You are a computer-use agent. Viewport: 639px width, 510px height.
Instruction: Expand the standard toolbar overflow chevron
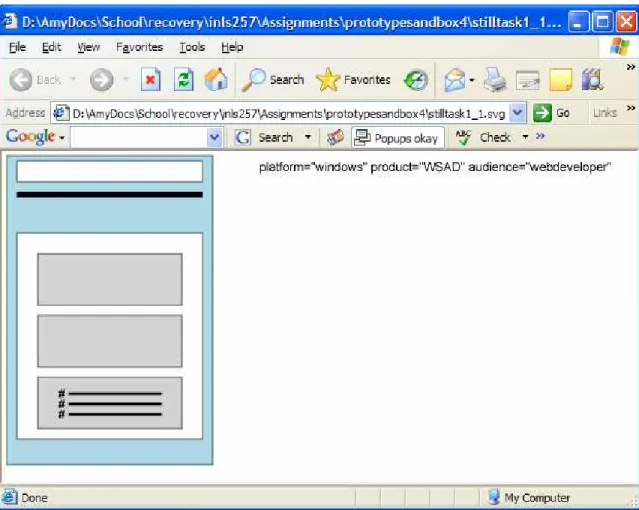(x=630, y=66)
